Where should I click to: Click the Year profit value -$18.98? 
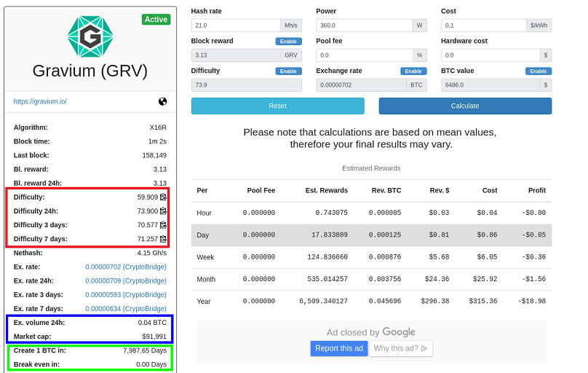pos(533,301)
